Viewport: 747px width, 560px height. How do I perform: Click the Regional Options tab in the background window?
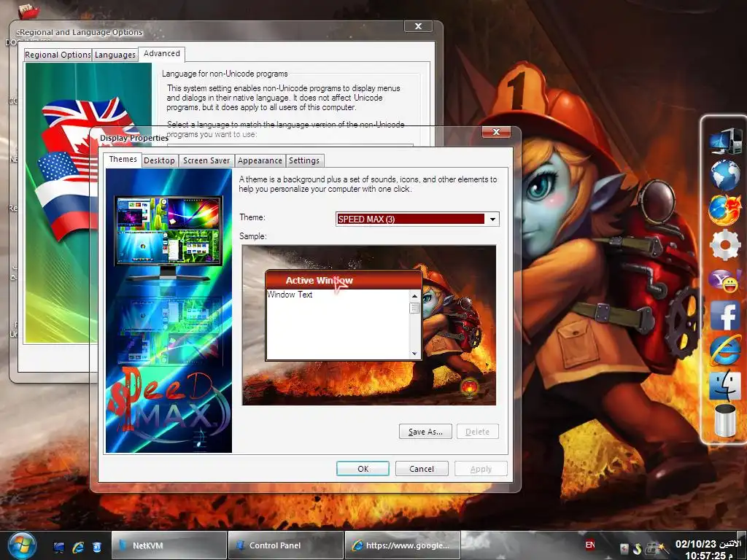click(58, 55)
